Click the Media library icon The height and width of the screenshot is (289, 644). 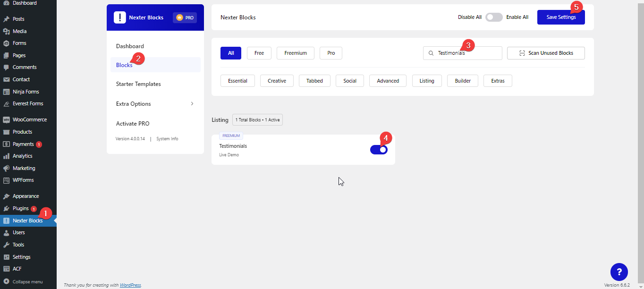(6, 32)
